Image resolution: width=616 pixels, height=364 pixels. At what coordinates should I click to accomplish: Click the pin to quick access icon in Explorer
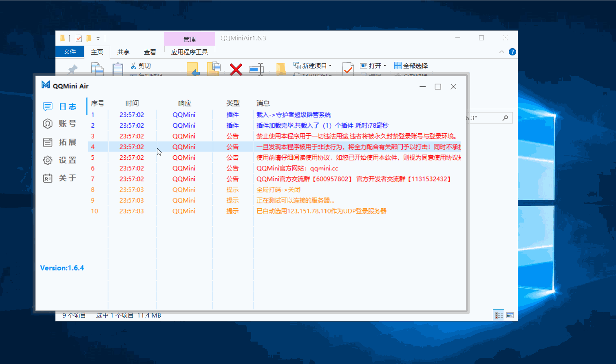coord(73,70)
